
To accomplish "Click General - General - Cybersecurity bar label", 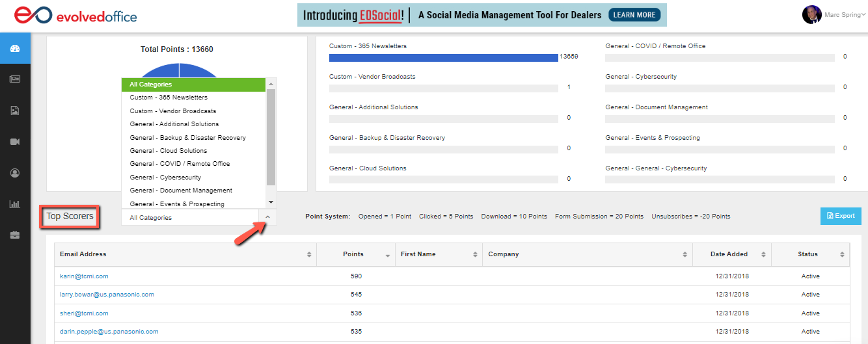I will pyautogui.click(x=656, y=168).
